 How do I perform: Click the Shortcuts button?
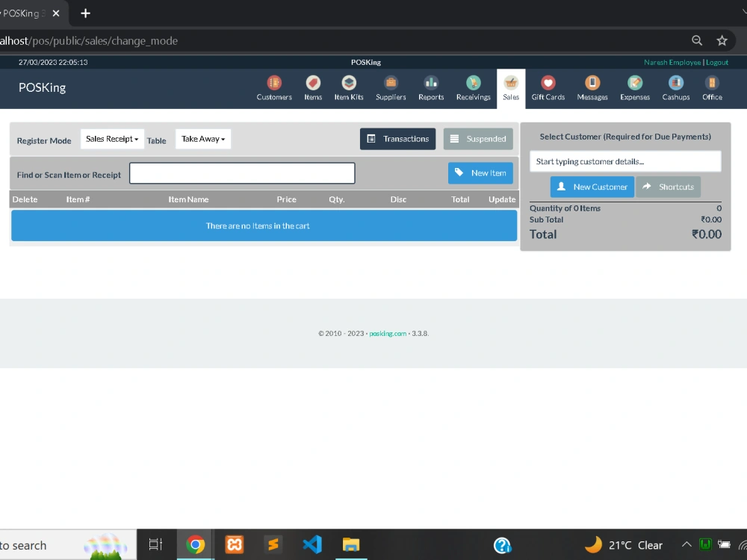(669, 187)
